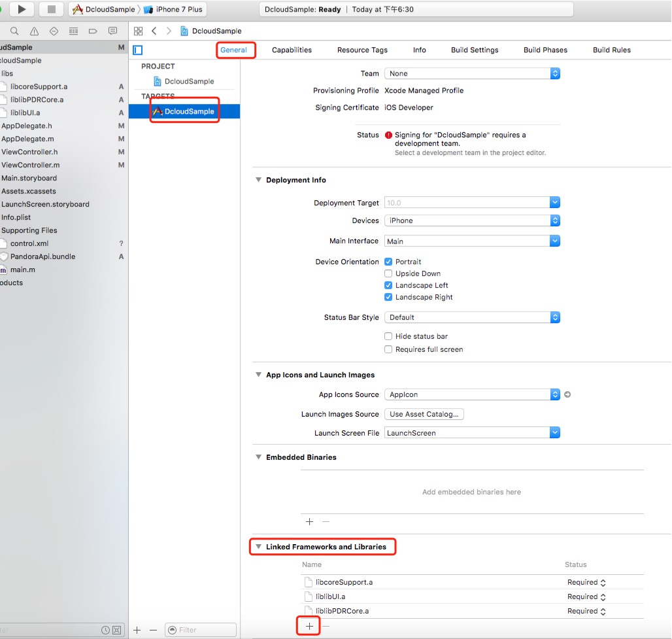The height and width of the screenshot is (639, 672).
Task: Switch to Info tab
Action: tap(420, 50)
